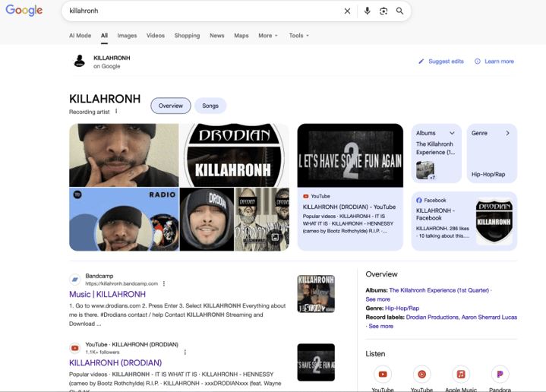Click the YouTube icon in video card
This screenshot has height=392, width=546.
coord(306,197)
